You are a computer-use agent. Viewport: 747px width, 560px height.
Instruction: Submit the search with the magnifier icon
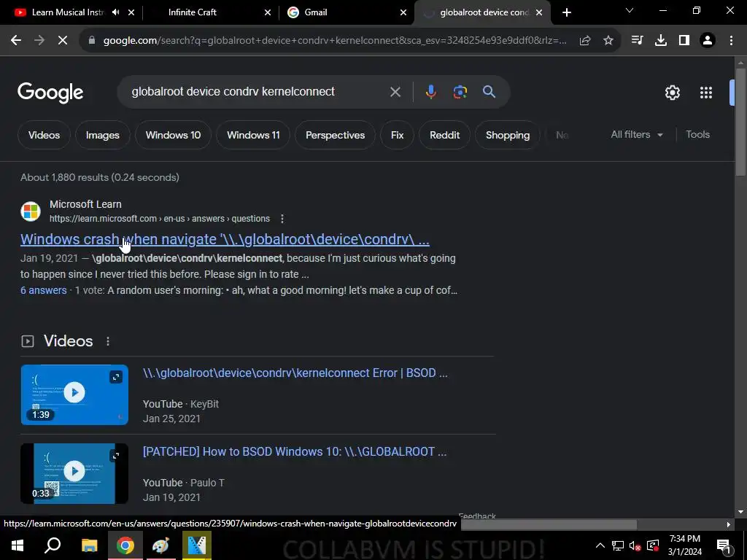(x=489, y=92)
